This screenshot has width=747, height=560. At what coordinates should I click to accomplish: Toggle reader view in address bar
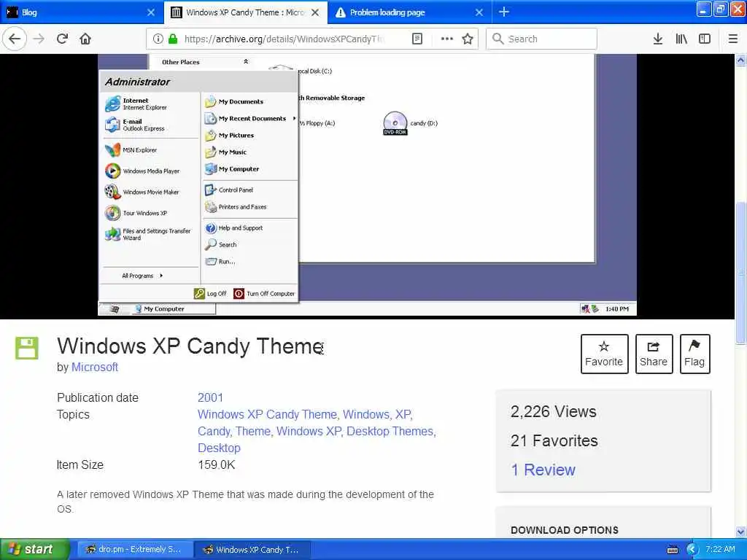coord(417,39)
